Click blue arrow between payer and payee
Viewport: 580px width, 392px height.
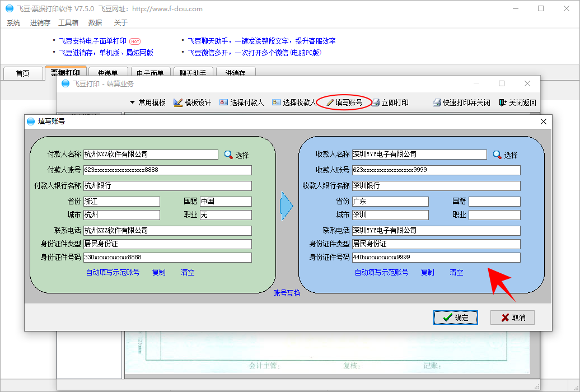coord(287,205)
